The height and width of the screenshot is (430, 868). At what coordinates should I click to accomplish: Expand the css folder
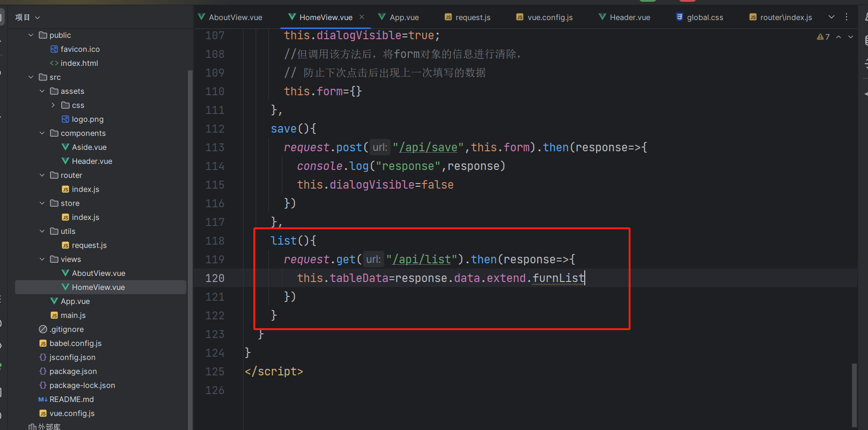point(53,105)
